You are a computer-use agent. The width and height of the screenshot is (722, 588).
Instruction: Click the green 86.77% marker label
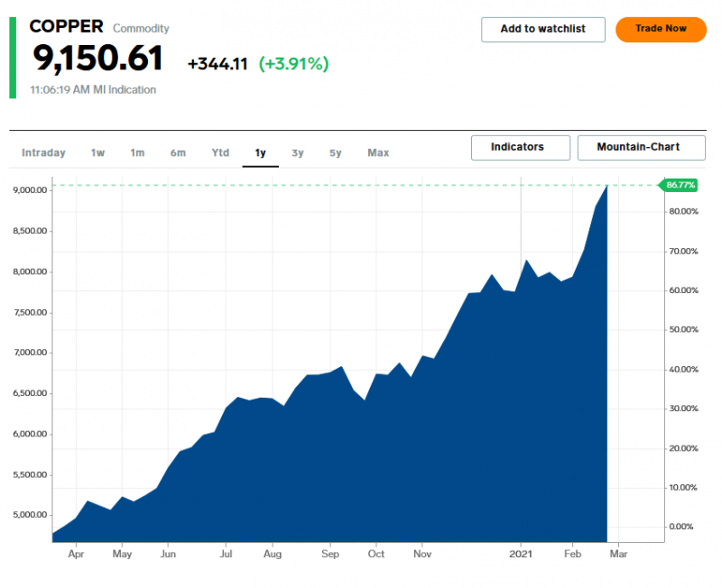pyautogui.click(x=679, y=185)
